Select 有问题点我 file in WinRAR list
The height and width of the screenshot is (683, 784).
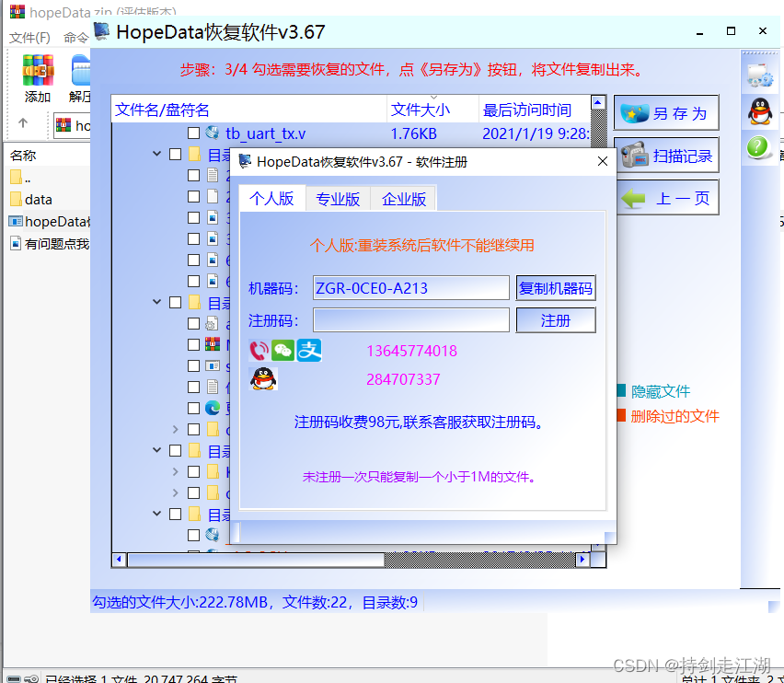pos(50,244)
